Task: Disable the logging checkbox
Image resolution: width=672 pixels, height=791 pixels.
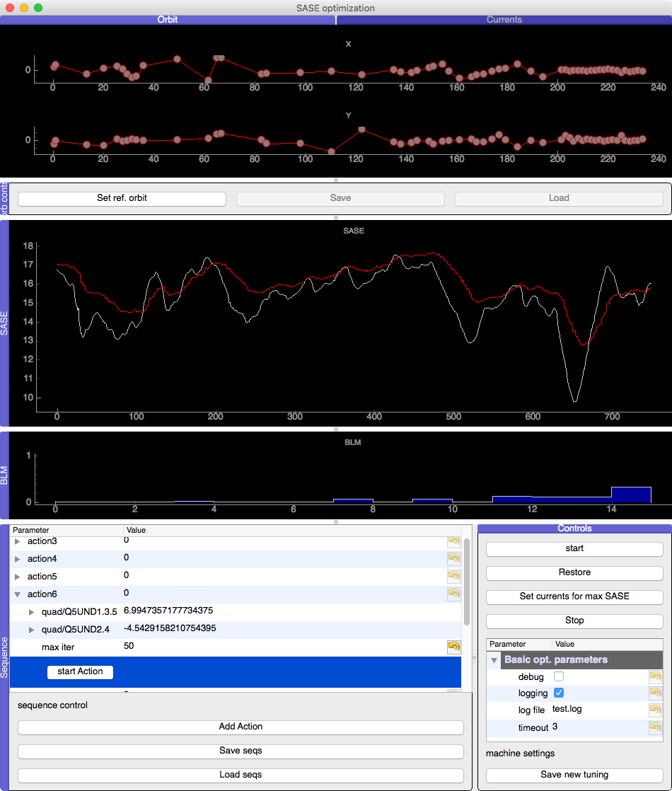Action: (559, 693)
